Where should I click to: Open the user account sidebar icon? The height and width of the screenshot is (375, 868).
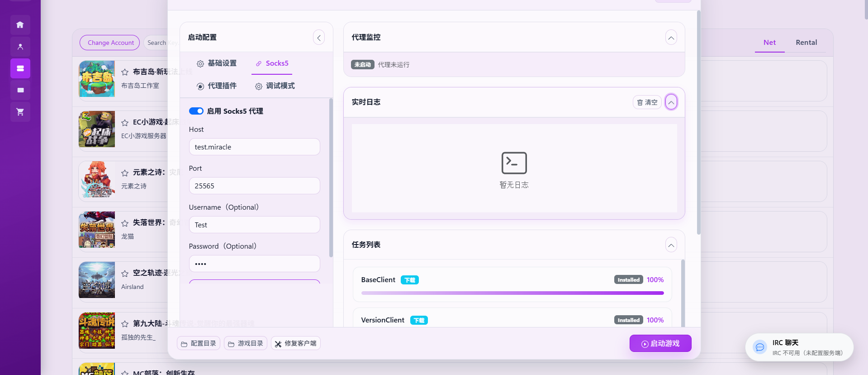pos(20,47)
